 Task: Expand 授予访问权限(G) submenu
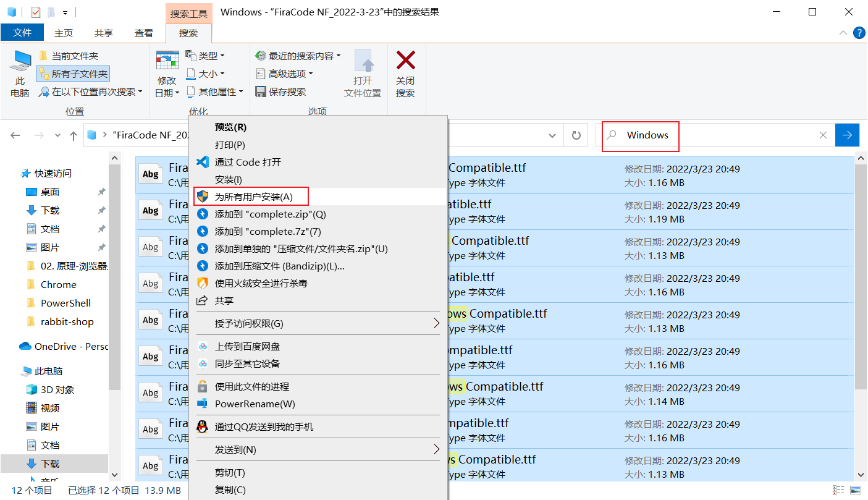coord(318,323)
